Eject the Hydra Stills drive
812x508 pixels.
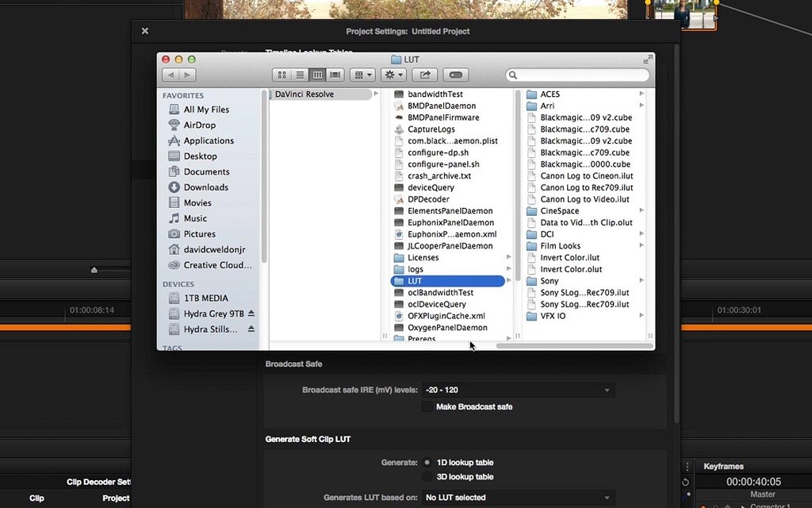tap(251, 329)
